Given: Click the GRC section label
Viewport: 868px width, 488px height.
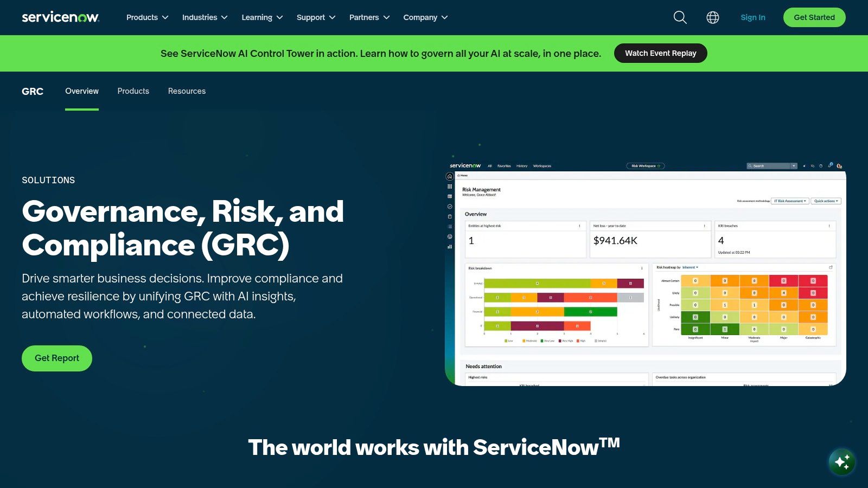Looking at the screenshot, I should click(33, 92).
